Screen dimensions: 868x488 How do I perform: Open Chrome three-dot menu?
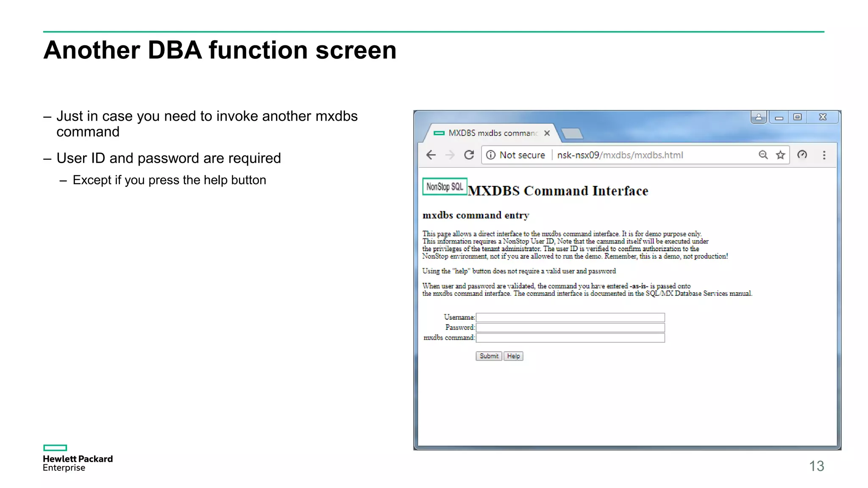point(824,155)
